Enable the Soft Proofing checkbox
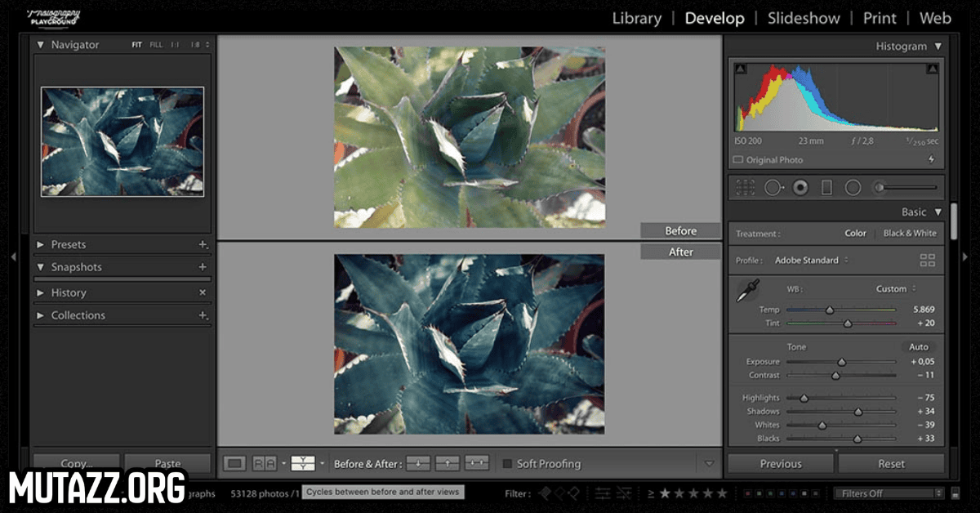980x513 pixels. [507, 464]
